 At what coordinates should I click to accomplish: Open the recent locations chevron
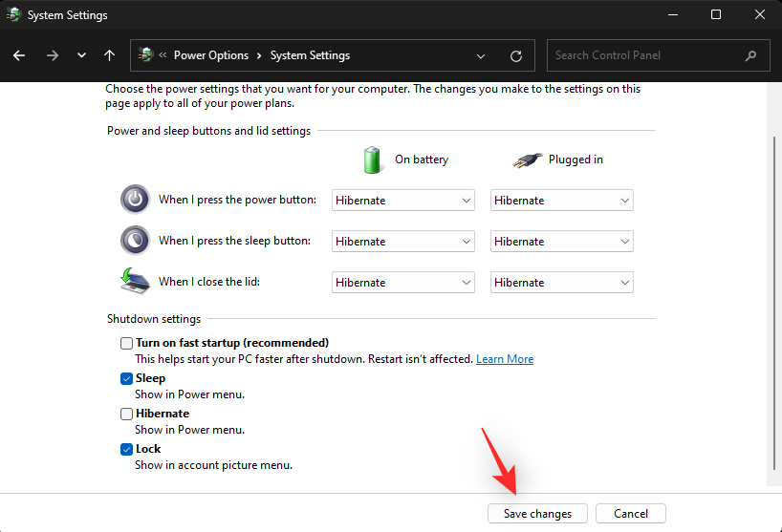click(x=81, y=55)
